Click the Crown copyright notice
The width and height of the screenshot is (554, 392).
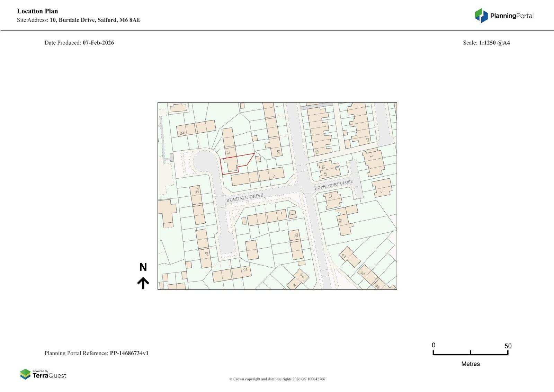pos(277,379)
